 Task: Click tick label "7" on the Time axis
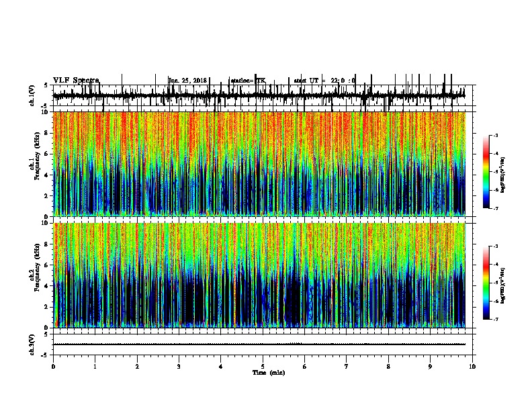pyautogui.click(x=347, y=367)
